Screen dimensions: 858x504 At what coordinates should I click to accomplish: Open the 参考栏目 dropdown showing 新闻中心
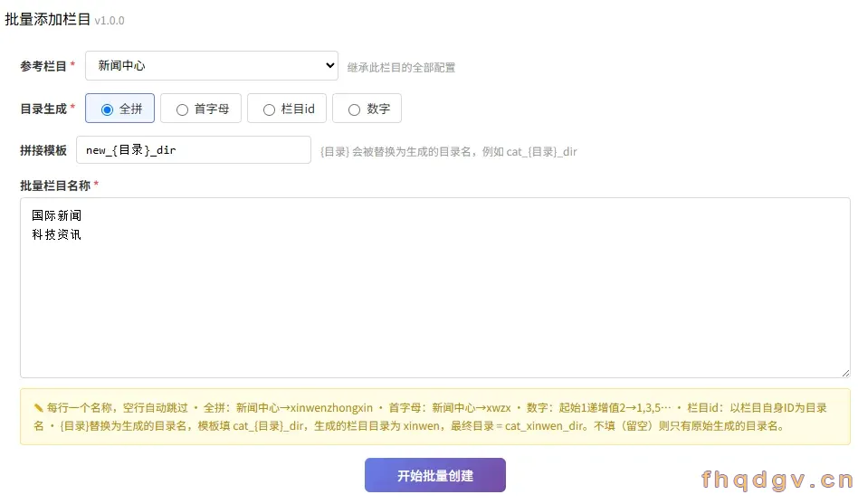(x=211, y=66)
